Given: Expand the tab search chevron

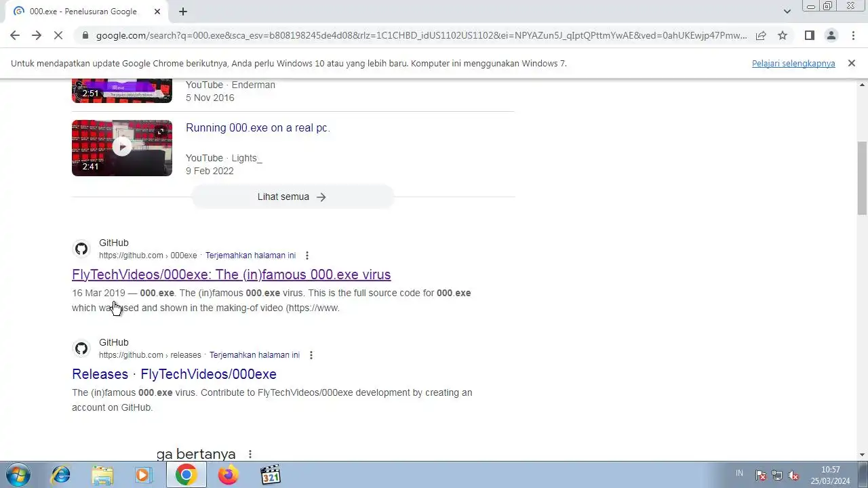Looking at the screenshot, I should (x=787, y=12).
